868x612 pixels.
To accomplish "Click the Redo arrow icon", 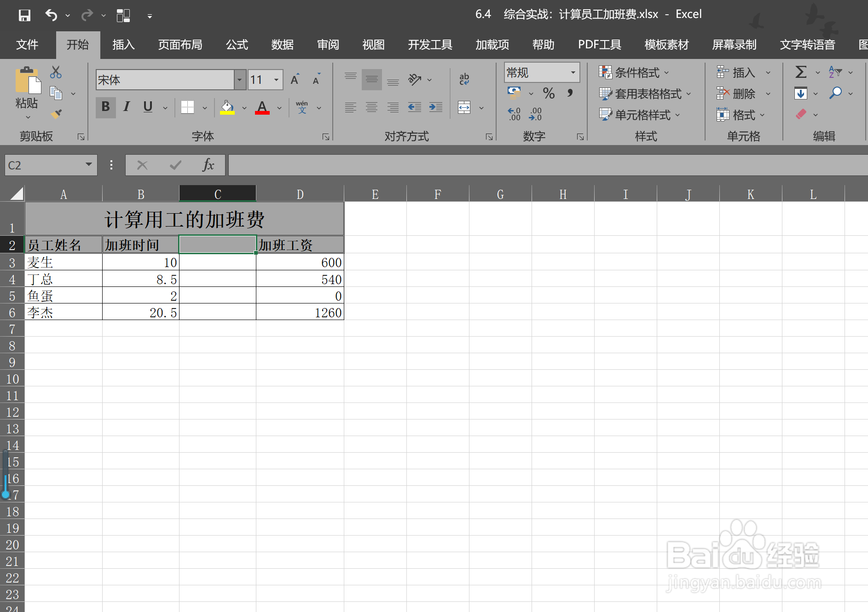I will (x=87, y=15).
